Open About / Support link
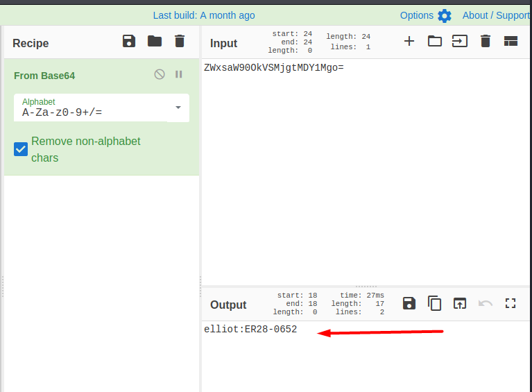This screenshot has width=532, height=392. 496,15
